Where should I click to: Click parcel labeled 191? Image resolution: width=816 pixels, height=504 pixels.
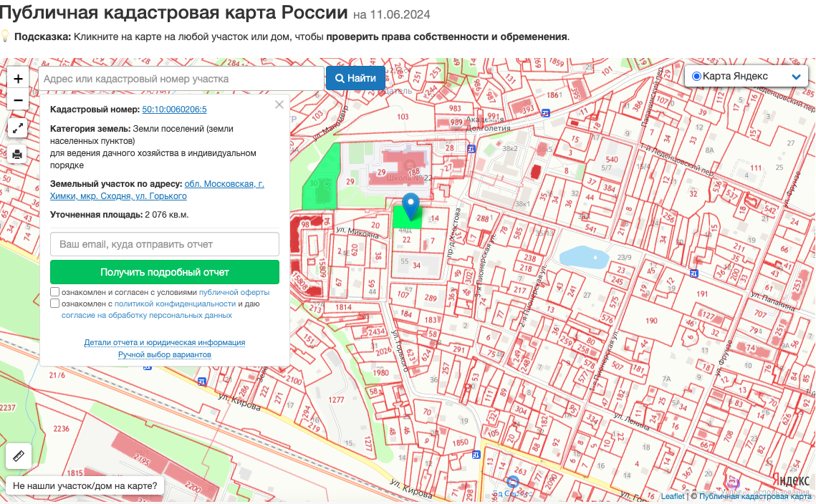(x=703, y=294)
